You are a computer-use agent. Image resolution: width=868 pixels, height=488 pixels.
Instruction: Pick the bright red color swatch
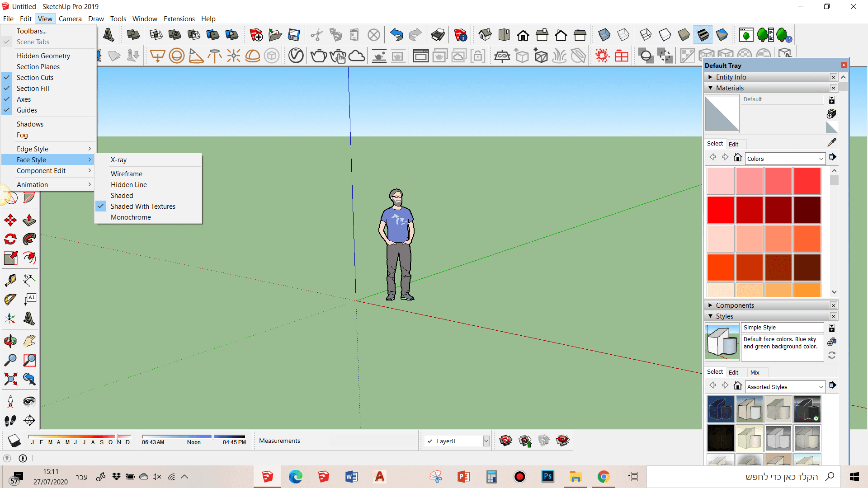(x=720, y=210)
